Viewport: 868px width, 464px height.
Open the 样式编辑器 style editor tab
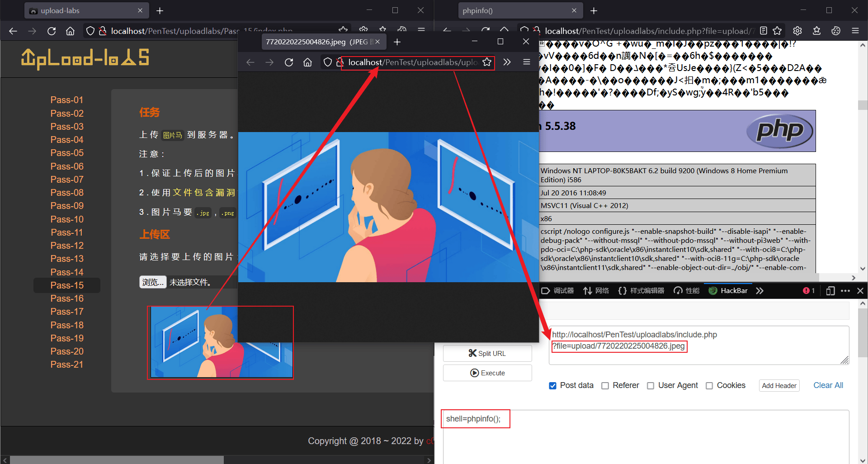pyautogui.click(x=641, y=291)
